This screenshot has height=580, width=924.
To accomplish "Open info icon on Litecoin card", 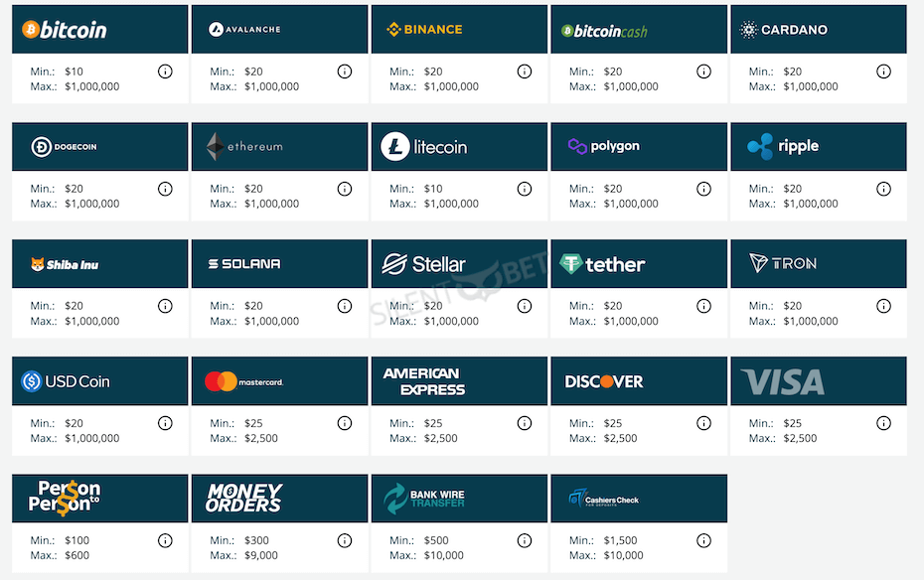I will [525, 189].
